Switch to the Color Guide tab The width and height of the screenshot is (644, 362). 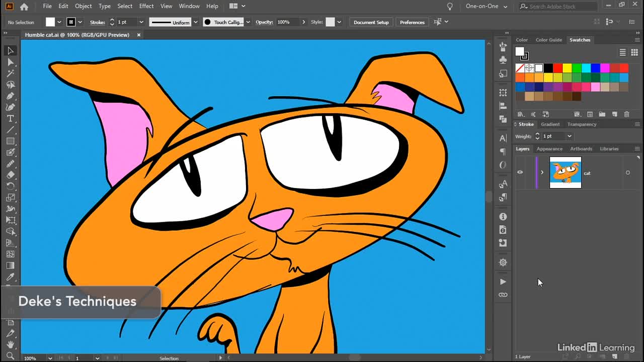pos(548,40)
